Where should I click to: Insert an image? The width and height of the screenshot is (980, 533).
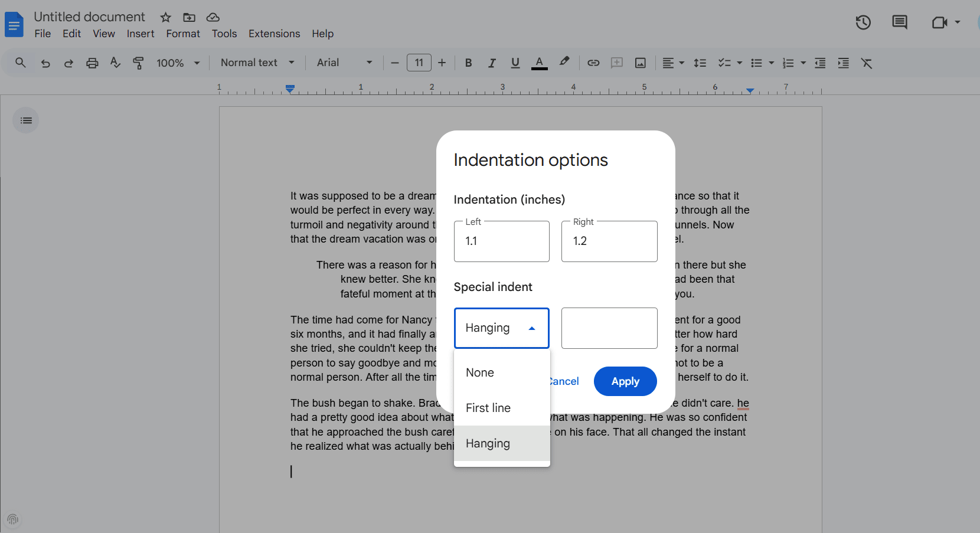[641, 63]
